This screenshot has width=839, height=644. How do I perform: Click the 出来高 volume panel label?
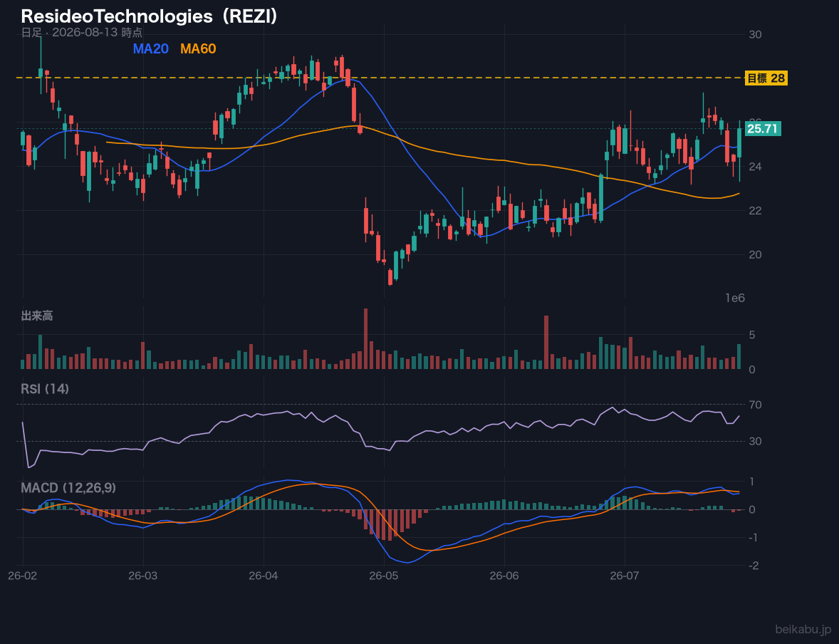37,316
